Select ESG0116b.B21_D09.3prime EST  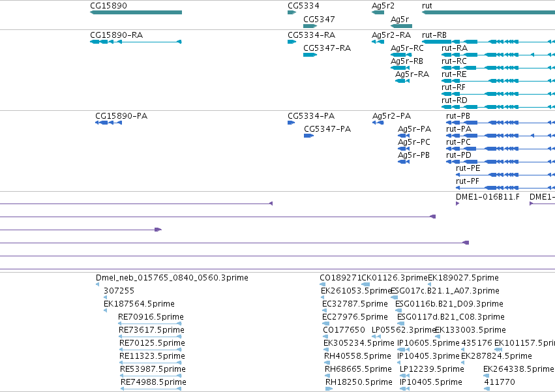398,310
